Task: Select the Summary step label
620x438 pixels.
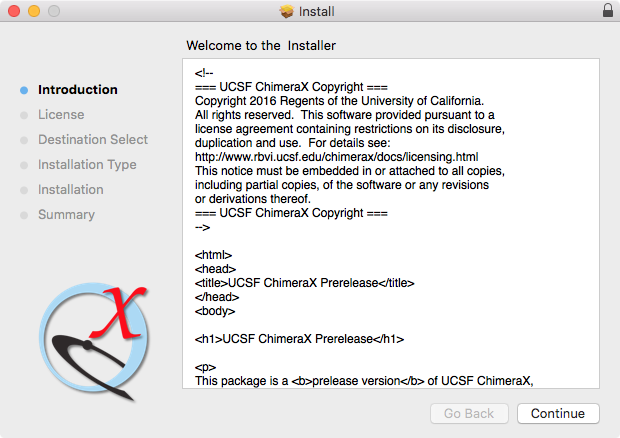Action: tap(66, 215)
